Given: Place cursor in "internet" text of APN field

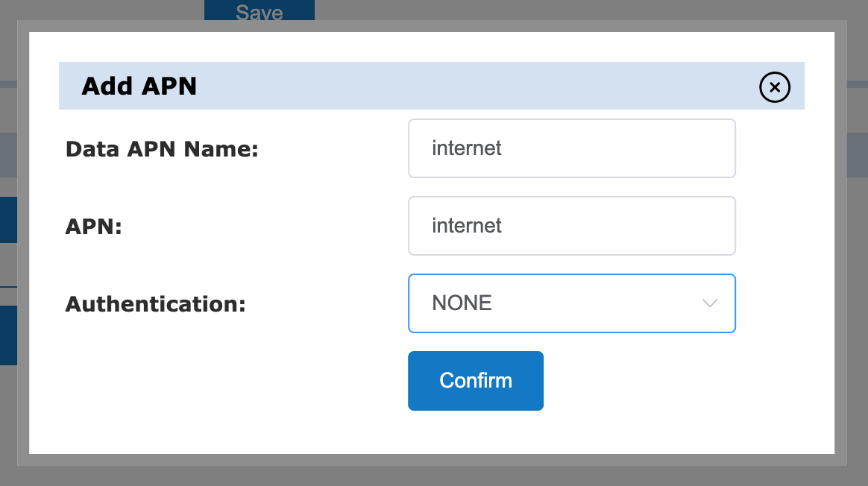Looking at the screenshot, I should click(467, 226).
